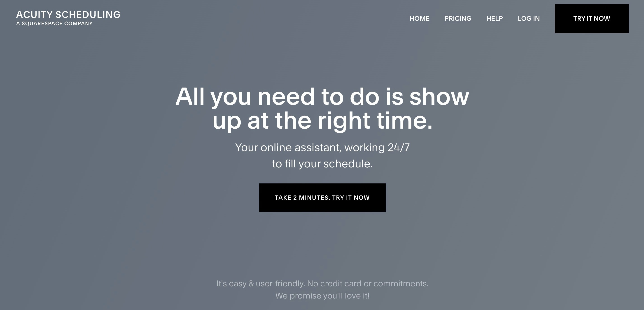Toggle the main CTA button state
Image resolution: width=644 pixels, height=310 pixels.
(322, 197)
